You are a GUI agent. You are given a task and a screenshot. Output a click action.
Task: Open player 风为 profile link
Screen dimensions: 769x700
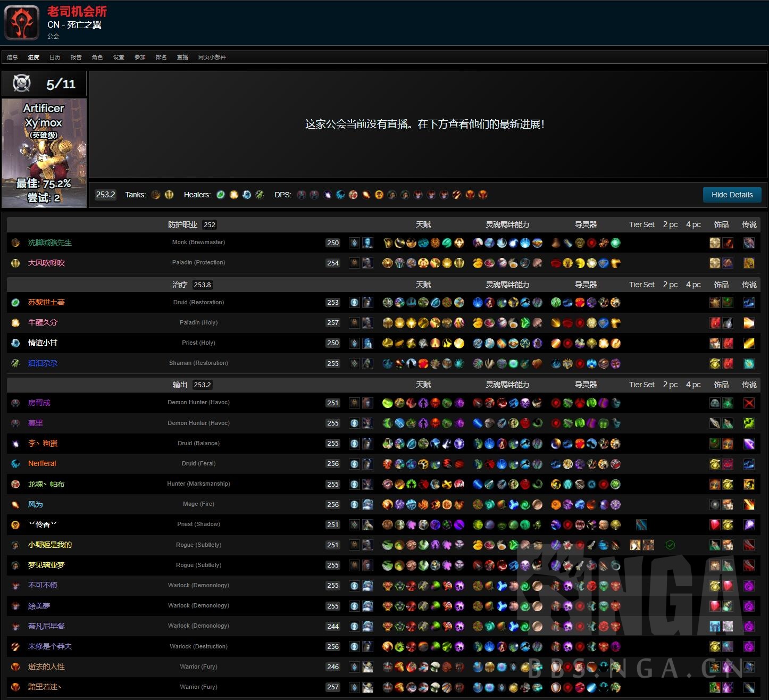[x=35, y=504]
